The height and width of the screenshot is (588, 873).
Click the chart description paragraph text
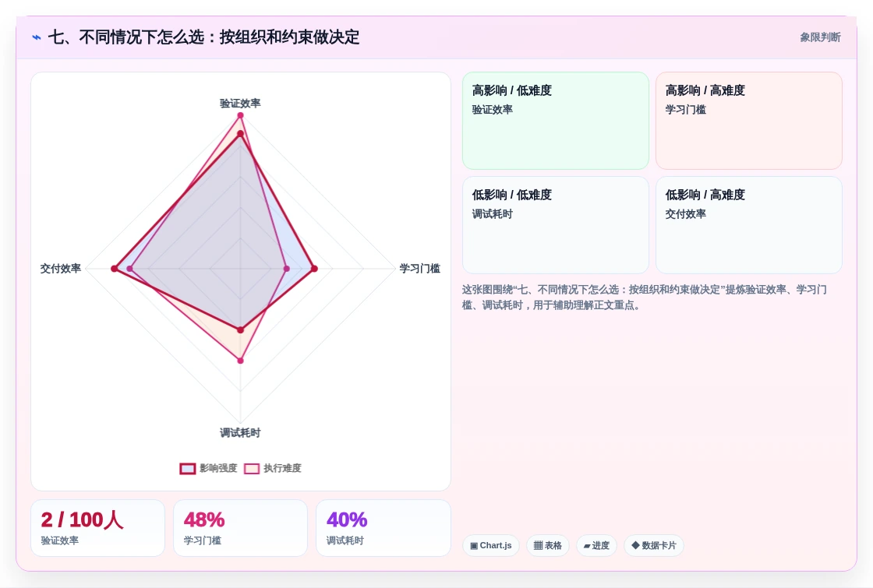click(644, 297)
